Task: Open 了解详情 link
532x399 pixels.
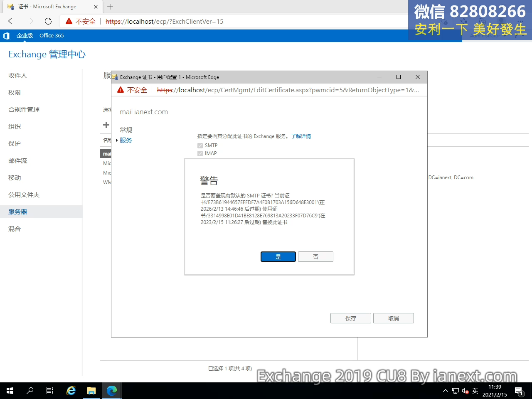Action: click(x=301, y=136)
